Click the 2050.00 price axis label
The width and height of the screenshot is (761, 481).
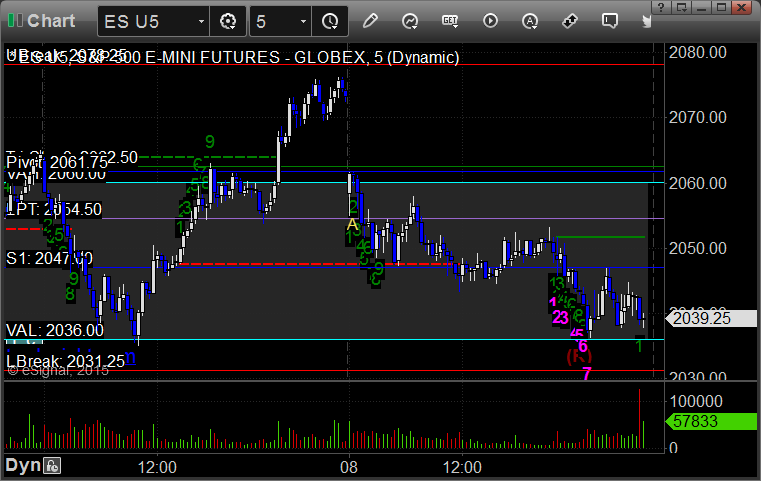pyautogui.click(x=697, y=249)
